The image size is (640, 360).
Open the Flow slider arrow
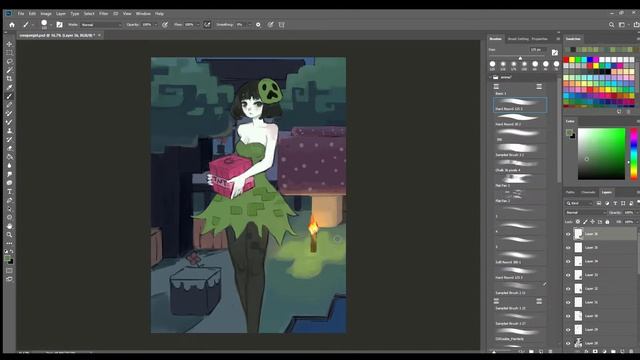click(198, 25)
